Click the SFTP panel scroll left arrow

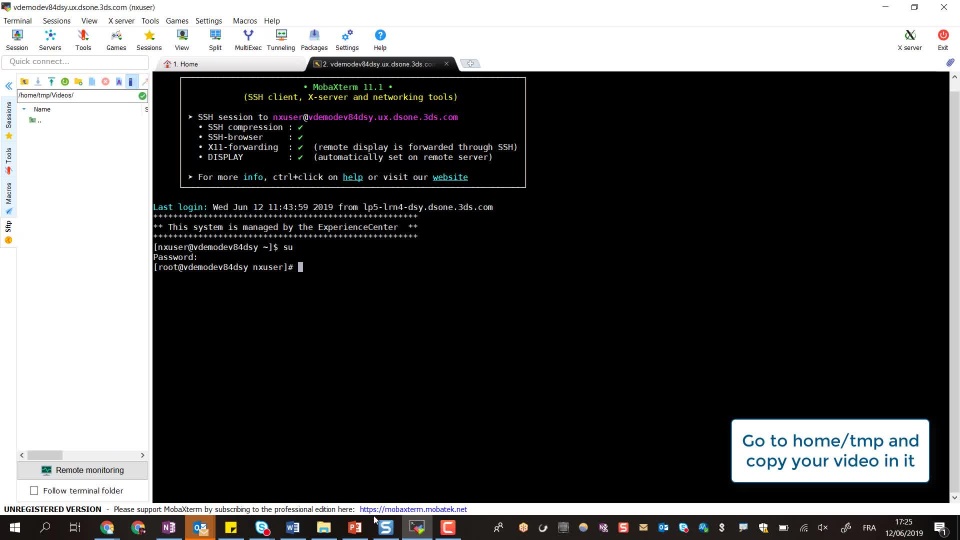[22, 456]
